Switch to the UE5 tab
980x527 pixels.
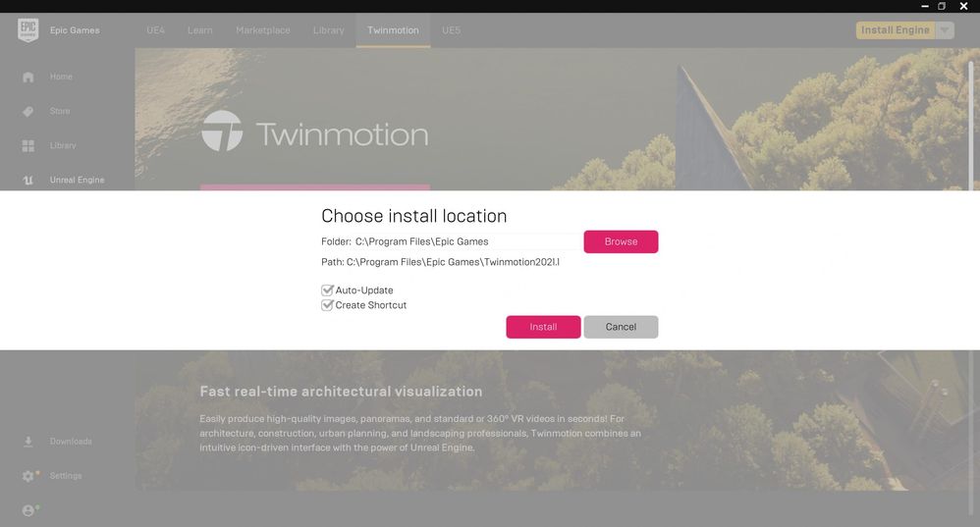point(451,30)
